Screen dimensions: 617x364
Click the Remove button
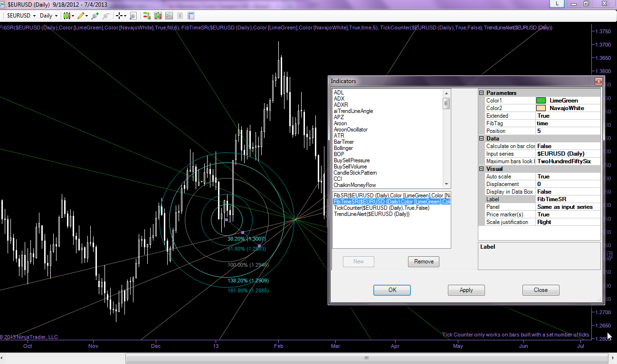(x=424, y=261)
